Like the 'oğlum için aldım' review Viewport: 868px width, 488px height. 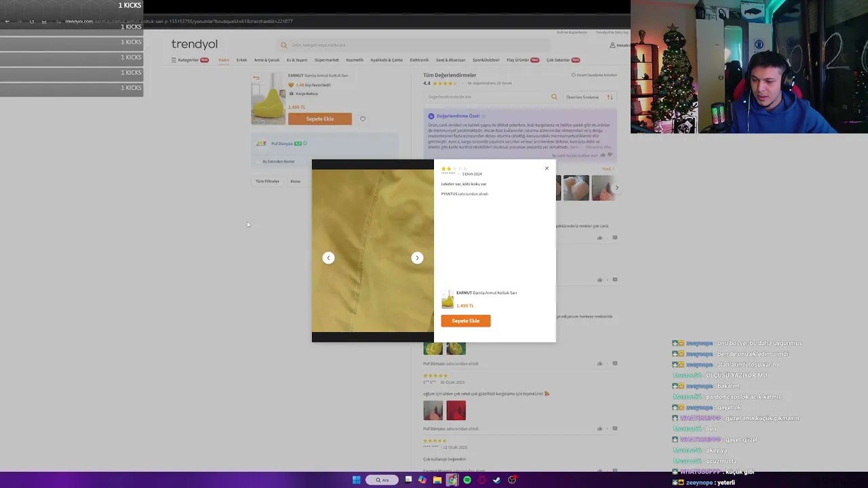600,429
